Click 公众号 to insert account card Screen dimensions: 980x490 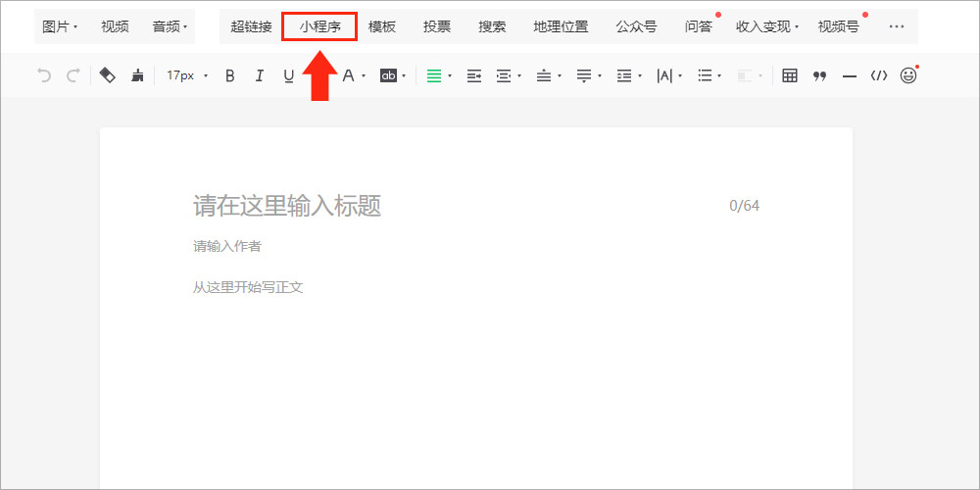[636, 26]
